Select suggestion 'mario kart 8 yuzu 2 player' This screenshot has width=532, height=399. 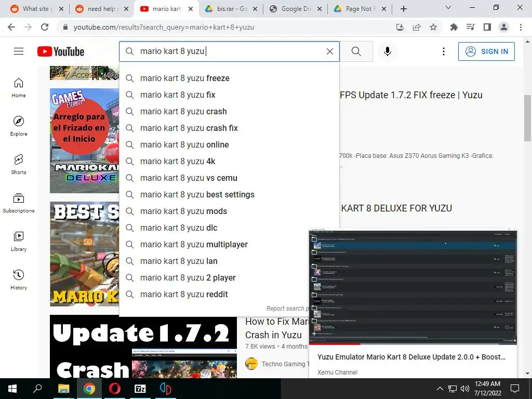coord(214,277)
